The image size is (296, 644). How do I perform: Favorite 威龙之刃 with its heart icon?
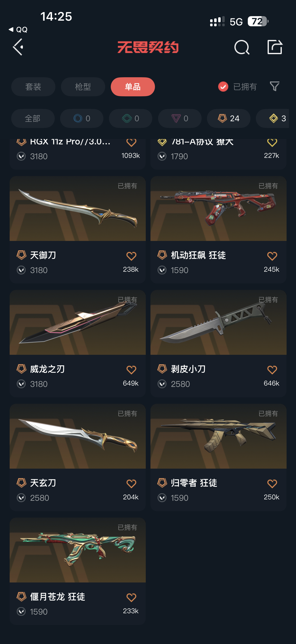click(x=131, y=370)
